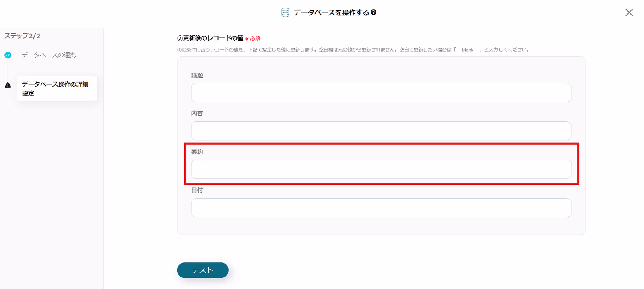Click the 日付 input field

(x=381, y=208)
